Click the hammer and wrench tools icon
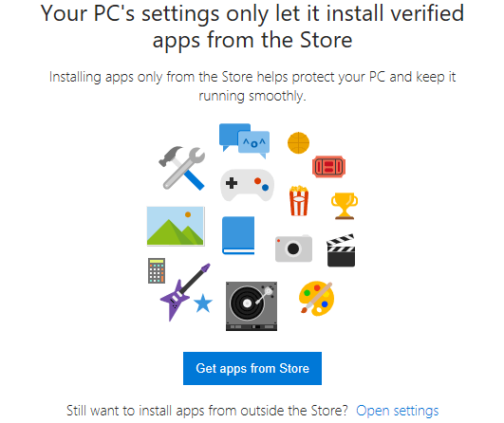 pyautogui.click(x=182, y=168)
